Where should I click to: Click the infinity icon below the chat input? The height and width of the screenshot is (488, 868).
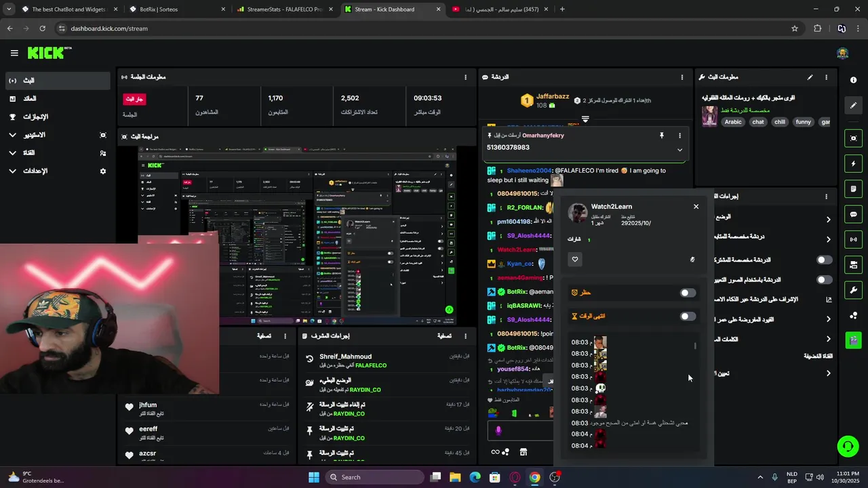[495, 452]
